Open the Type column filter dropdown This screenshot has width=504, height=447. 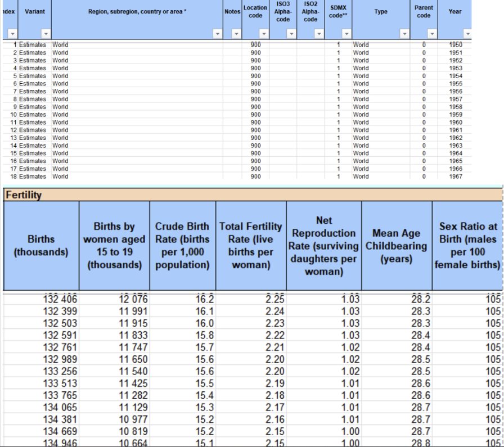click(404, 34)
